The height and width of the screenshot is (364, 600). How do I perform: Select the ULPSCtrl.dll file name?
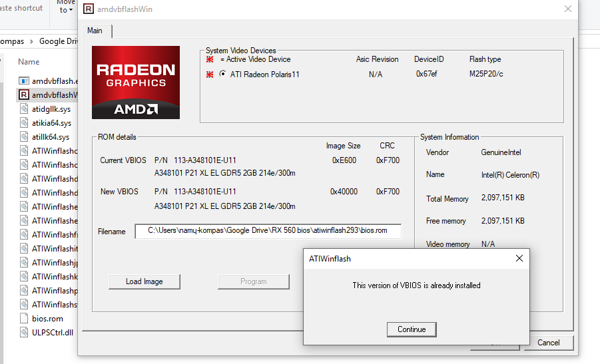[x=53, y=332]
